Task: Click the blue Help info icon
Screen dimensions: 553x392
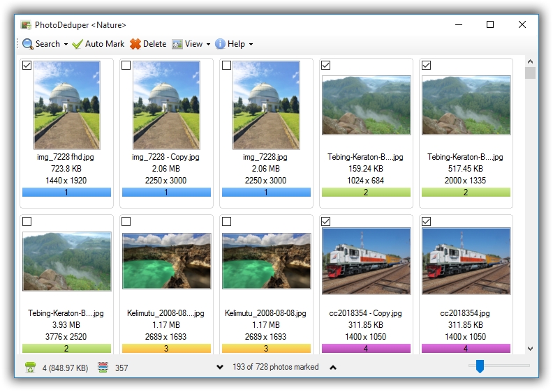Action: [x=220, y=44]
